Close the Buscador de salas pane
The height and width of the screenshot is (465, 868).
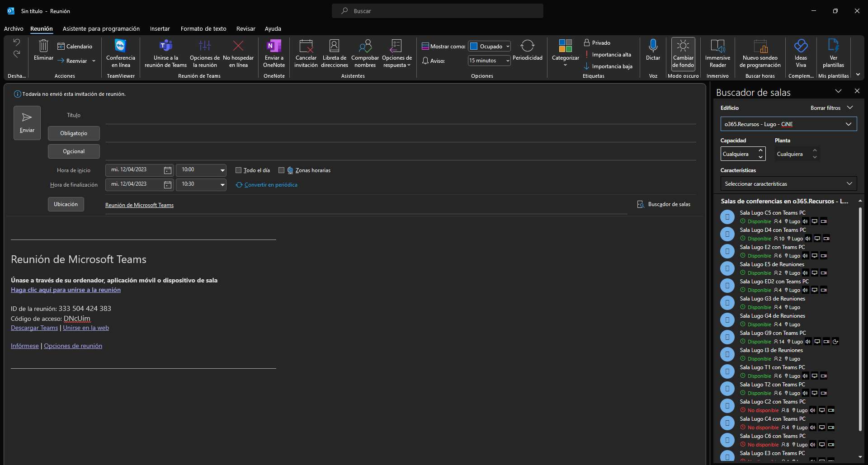point(857,91)
